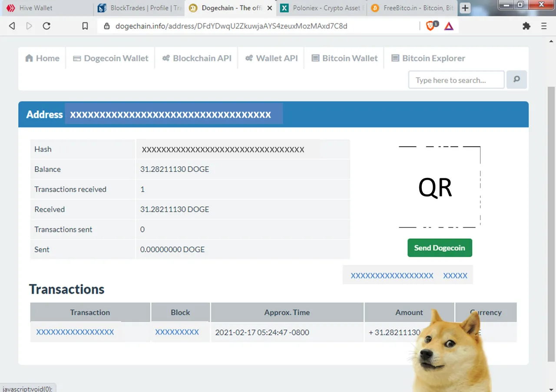The image size is (556, 392).
Task: Click the masked address in blue header
Action: click(171, 115)
